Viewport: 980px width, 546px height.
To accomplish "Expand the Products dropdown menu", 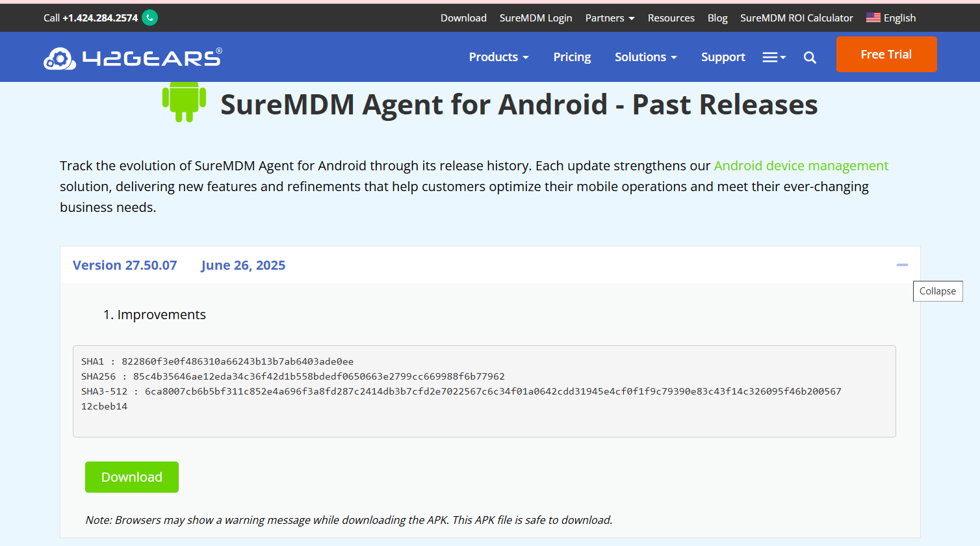I will pyautogui.click(x=498, y=57).
